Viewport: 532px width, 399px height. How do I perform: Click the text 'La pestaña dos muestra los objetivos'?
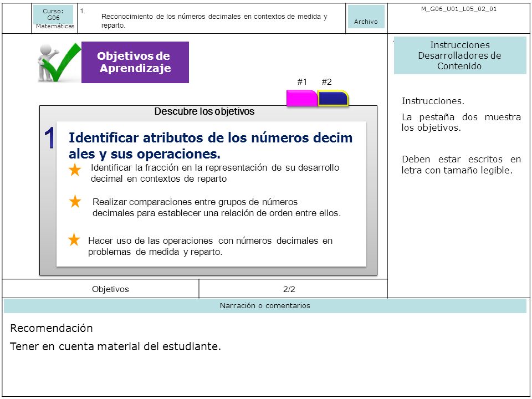[x=461, y=122]
